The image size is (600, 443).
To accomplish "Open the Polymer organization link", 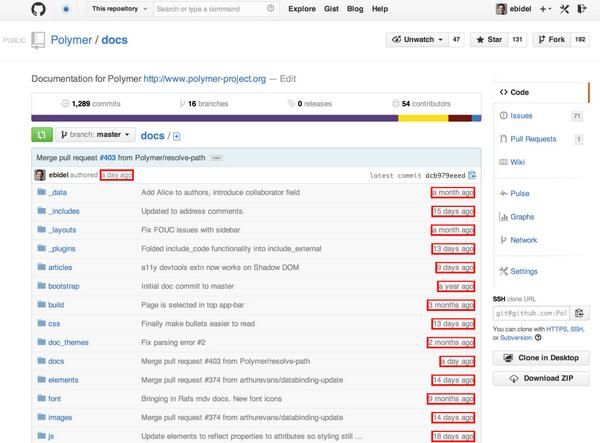I will 71,40.
